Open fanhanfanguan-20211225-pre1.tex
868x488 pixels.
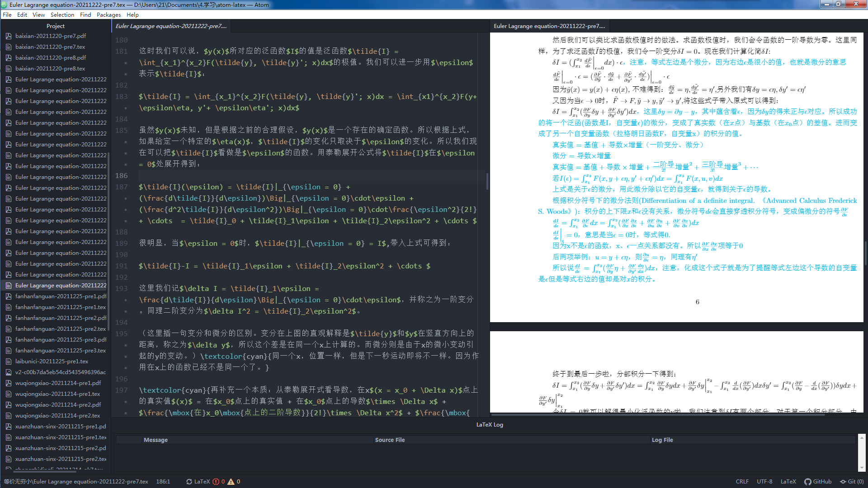click(x=61, y=307)
